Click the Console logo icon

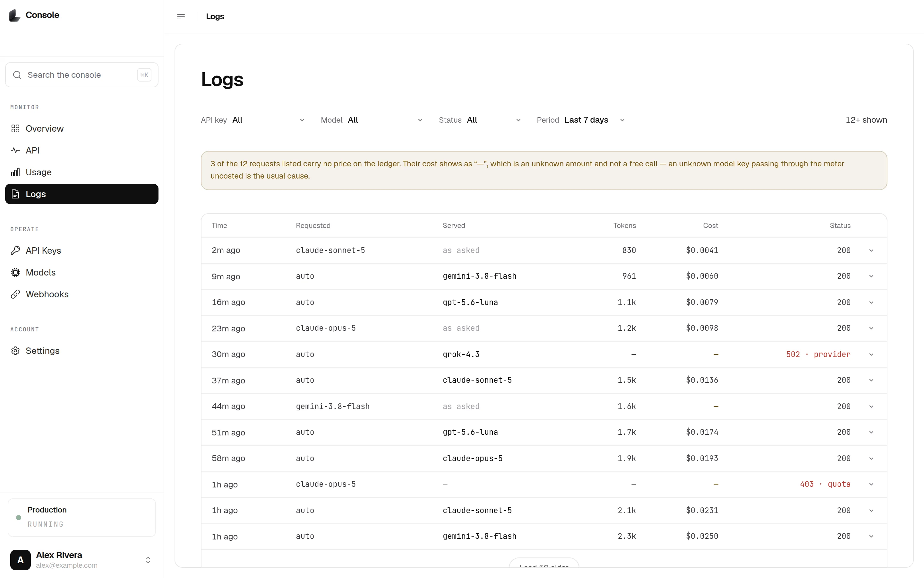(14, 15)
